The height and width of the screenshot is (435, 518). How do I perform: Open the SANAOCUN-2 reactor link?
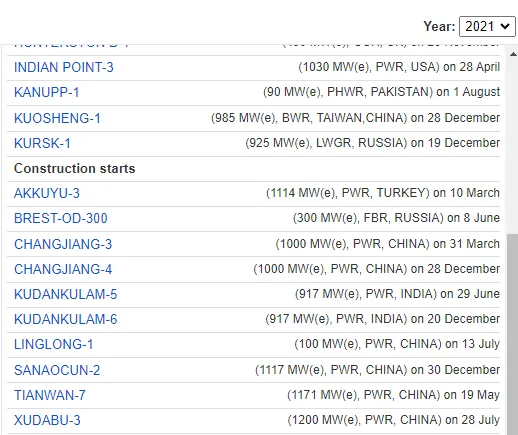pyautogui.click(x=57, y=370)
